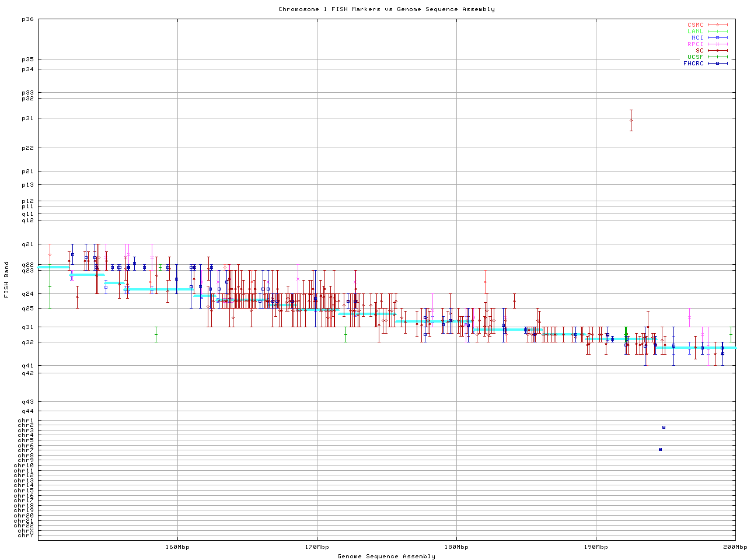Click the 180Mbp x-axis tick label
This screenshot has width=747, height=560.
pyautogui.click(x=456, y=547)
